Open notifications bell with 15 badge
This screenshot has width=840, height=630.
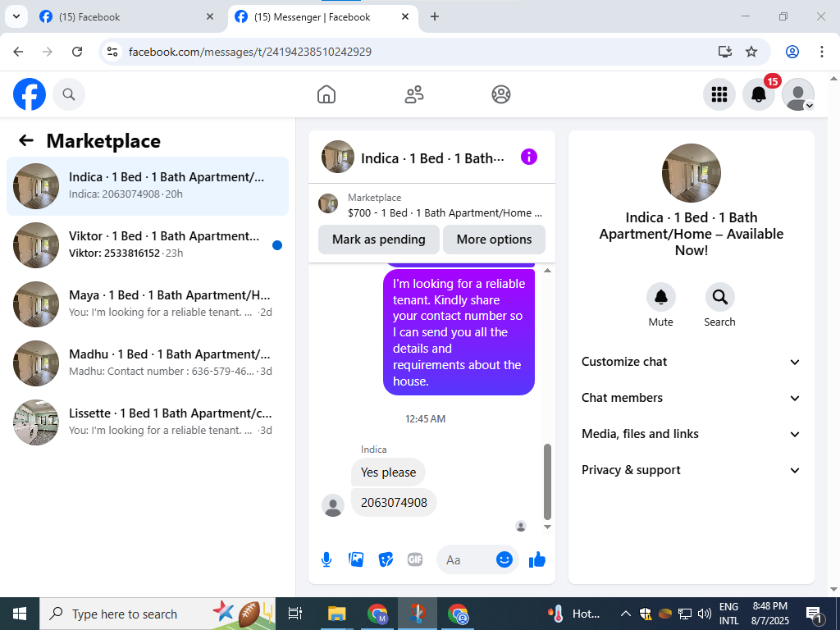(x=759, y=94)
